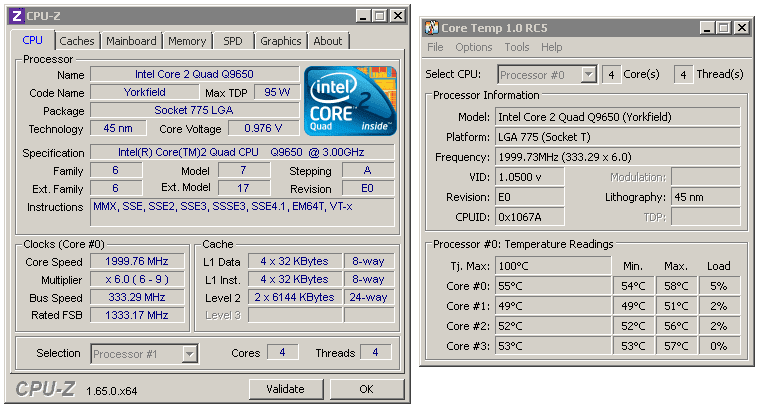Click the Core Temp title bar icon
The image size is (762, 410).
[x=431, y=28]
